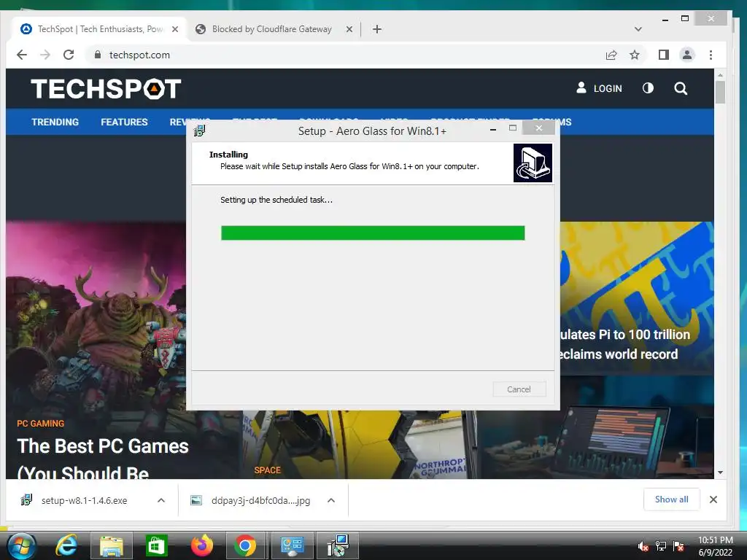This screenshot has height=560, width=747.
Task: Click the share page icon in address bar
Action: [611, 55]
